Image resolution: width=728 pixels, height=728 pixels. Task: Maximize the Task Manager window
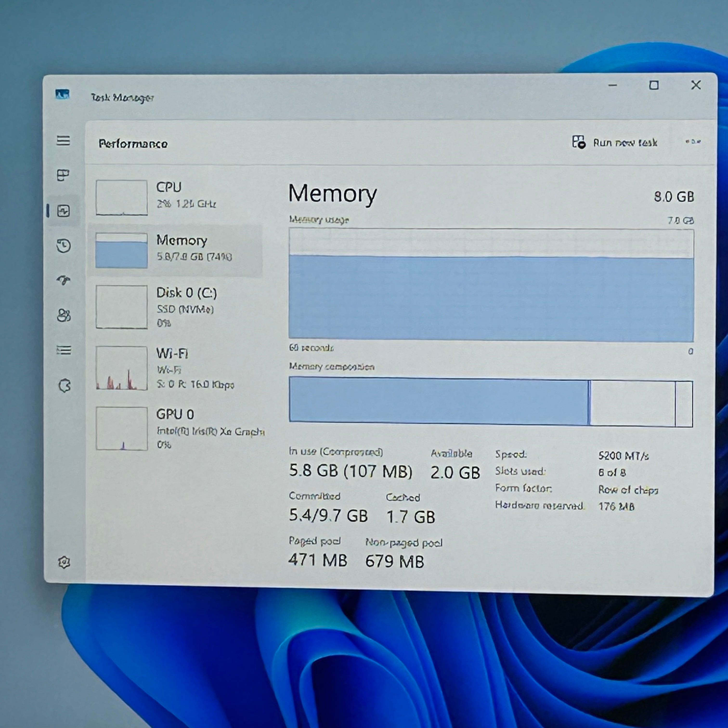(x=654, y=85)
